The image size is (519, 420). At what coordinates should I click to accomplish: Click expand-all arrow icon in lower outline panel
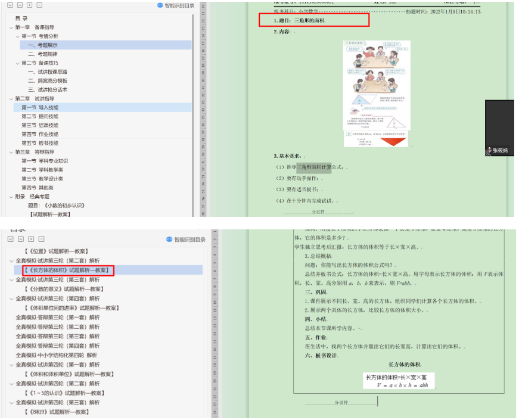11,239
